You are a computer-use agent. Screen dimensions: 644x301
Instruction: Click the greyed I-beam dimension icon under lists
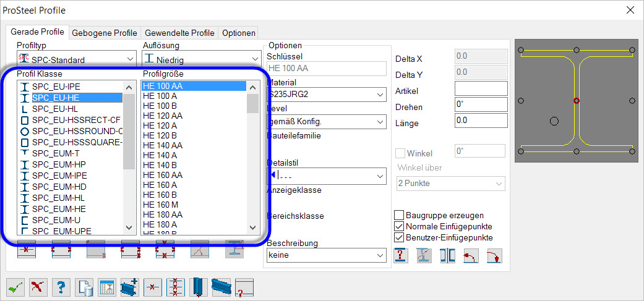click(234, 250)
